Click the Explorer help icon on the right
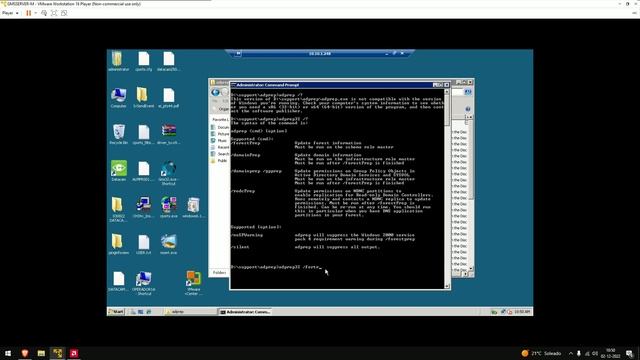The width and height of the screenshot is (640, 360). pos(468,109)
